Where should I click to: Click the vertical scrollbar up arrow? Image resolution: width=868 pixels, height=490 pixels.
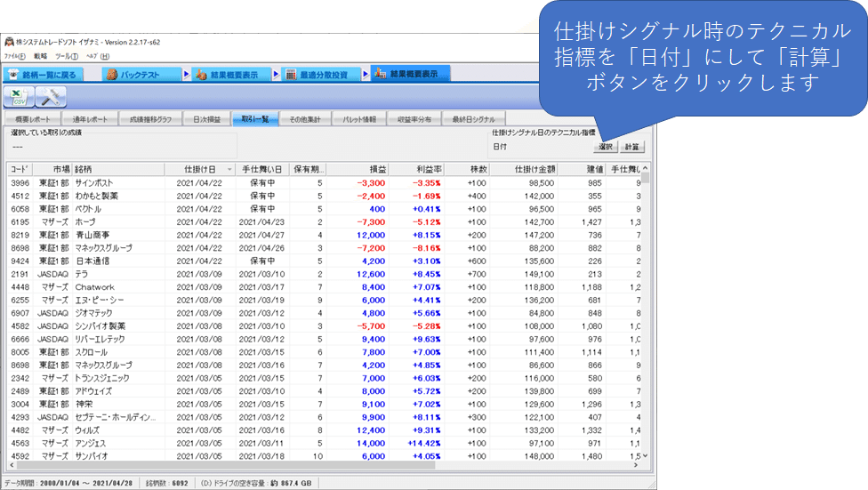pyautogui.click(x=645, y=168)
